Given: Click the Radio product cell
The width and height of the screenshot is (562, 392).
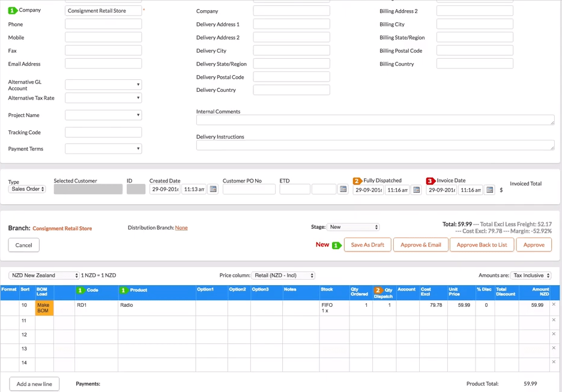Looking at the screenshot, I should 157,308.
